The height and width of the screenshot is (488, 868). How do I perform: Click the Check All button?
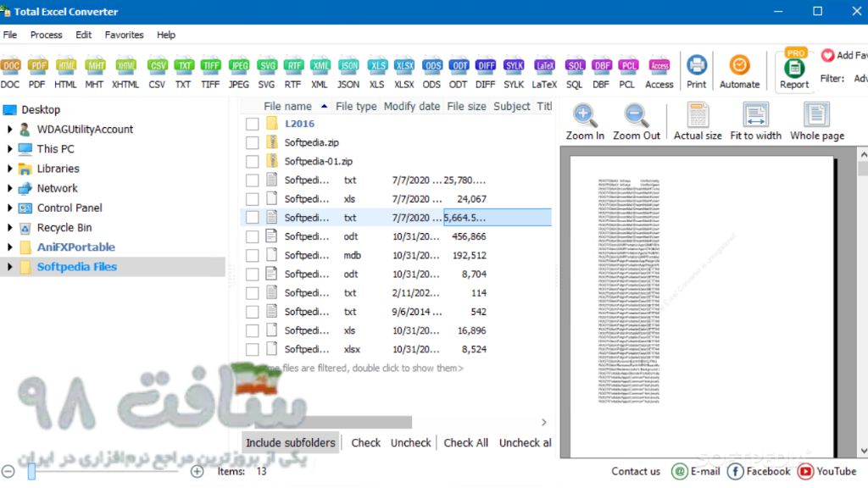(465, 442)
